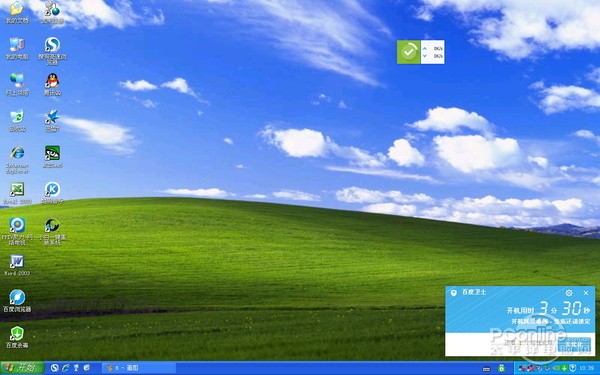Viewport: 600px width, 375px height.
Task: Close the Baidu Guard boot-time popup
Action: coord(586,293)
